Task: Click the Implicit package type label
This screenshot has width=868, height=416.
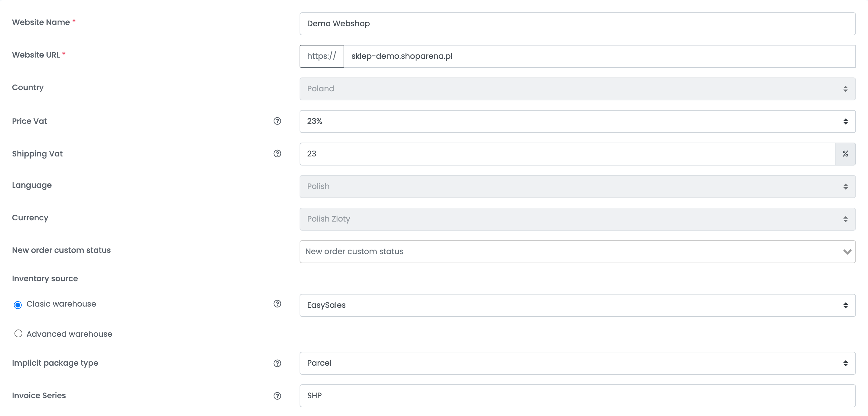Action: coord(55,363)
